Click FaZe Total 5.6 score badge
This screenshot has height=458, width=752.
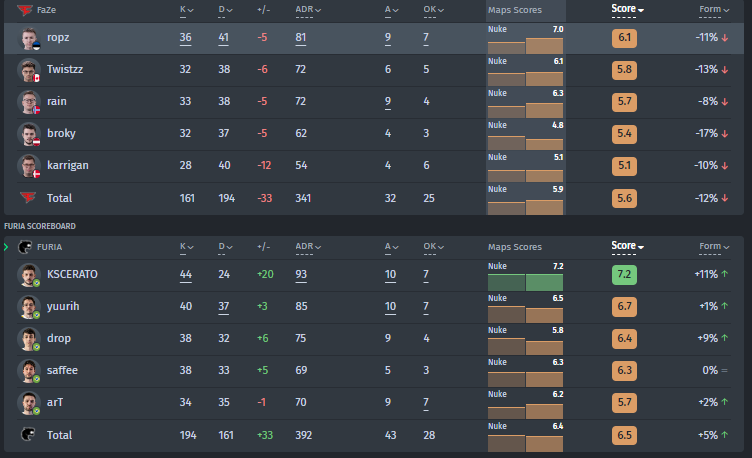[624, 199]
